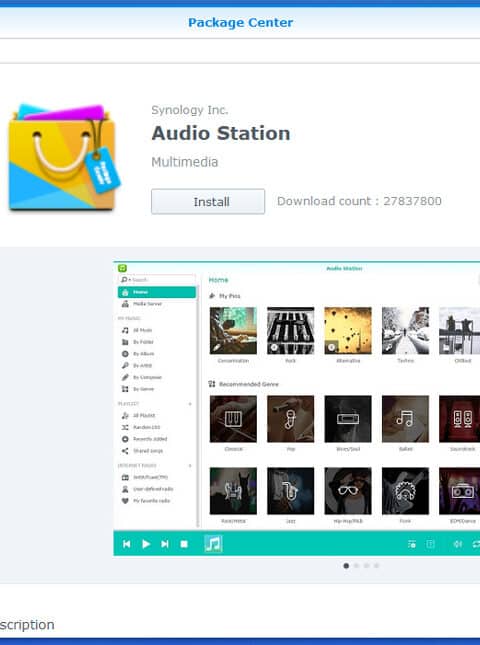
Task: Click the plus next to the Playlist heading
Action: coord(190,404)
